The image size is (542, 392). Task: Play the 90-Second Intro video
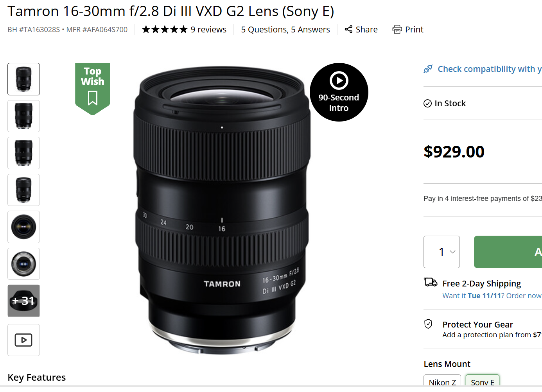pos(339,81)
